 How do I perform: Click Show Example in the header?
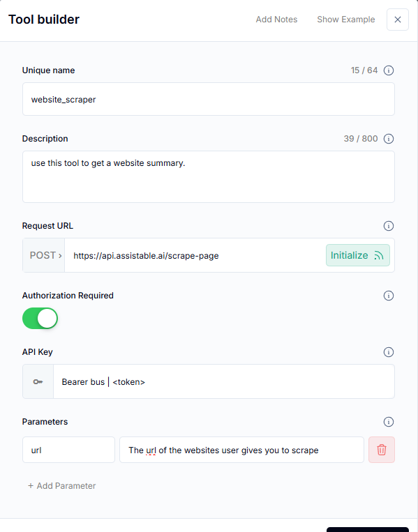tap(346, 20)
